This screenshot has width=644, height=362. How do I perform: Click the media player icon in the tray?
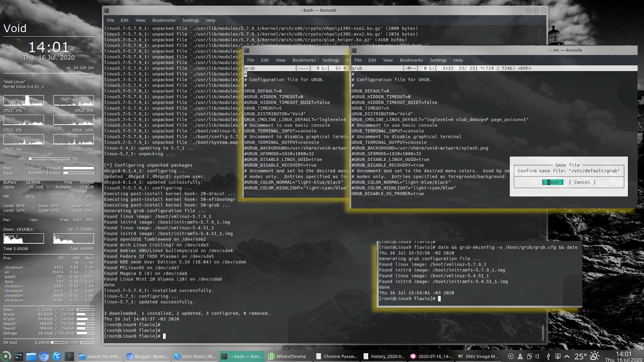pos(511,356)
